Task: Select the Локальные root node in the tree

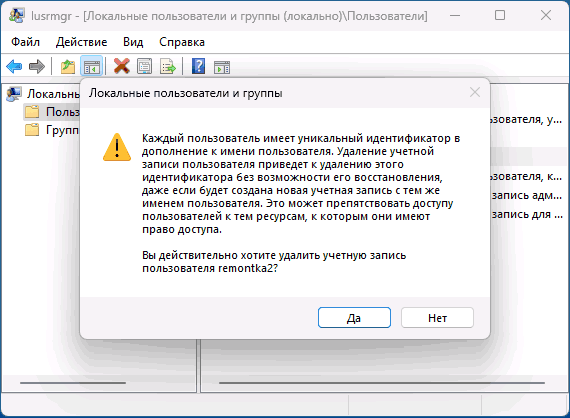Action: pyautogui.click(x=43, y=94)
